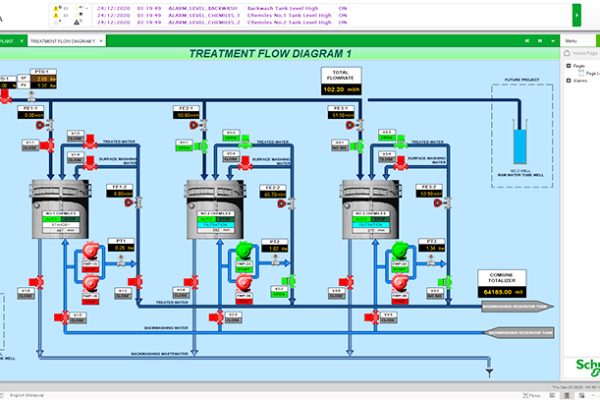Open the Menu panel header
Image resolution: width=600 pixels, height=400 pixels.
coord(578,41)
